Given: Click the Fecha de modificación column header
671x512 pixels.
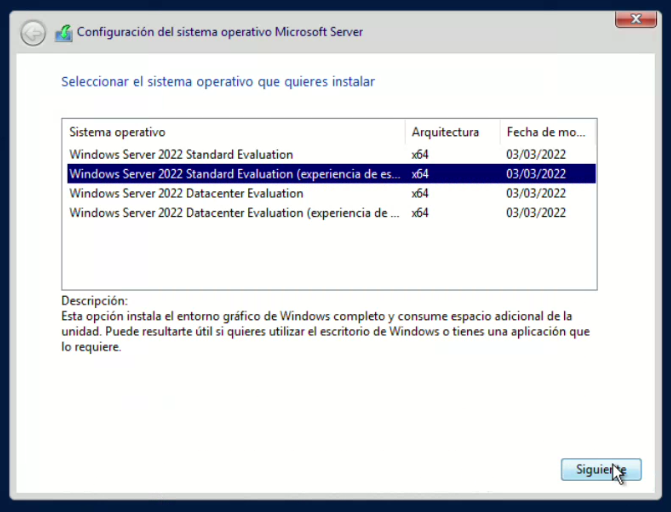Looking at the screenshot, I should pos(545,132).
